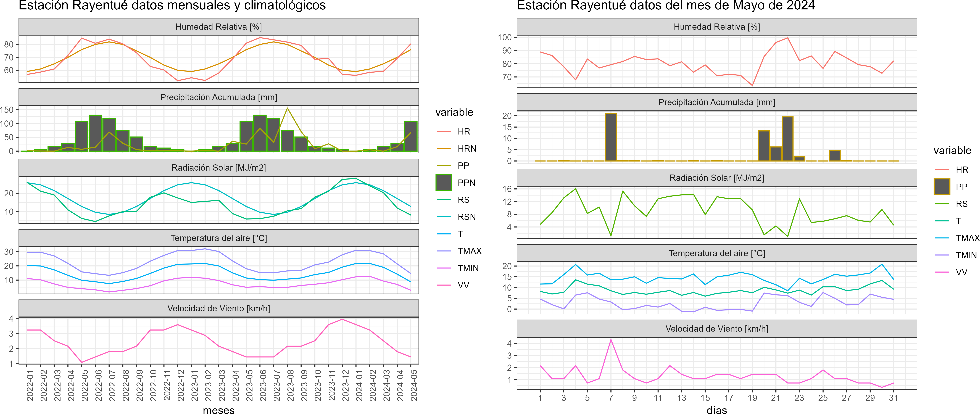Click 'RS' label in monthly chart legend

pos(464,200)
